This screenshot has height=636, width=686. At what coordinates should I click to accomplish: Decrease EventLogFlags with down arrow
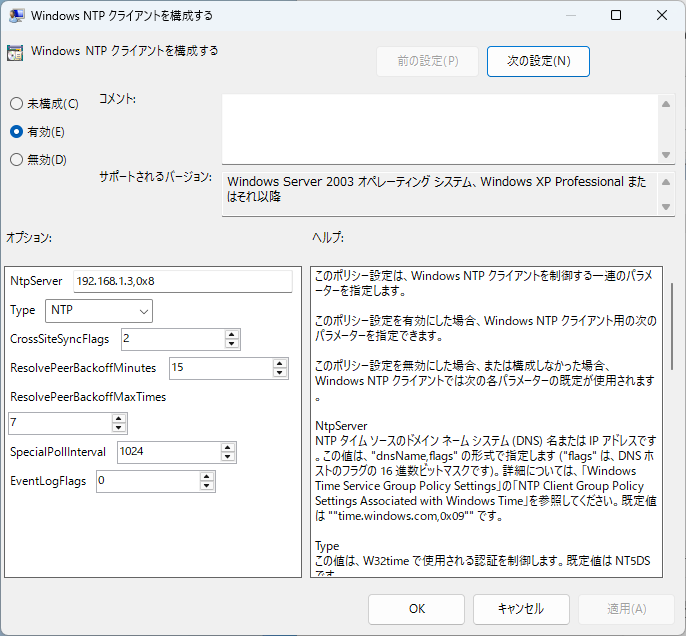coord(207,486)
